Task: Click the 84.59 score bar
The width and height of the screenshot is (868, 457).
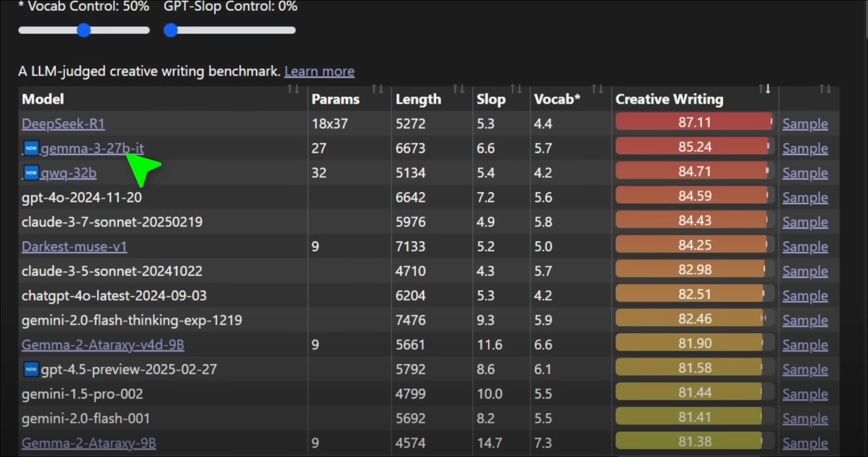Action: pos(695,196)
